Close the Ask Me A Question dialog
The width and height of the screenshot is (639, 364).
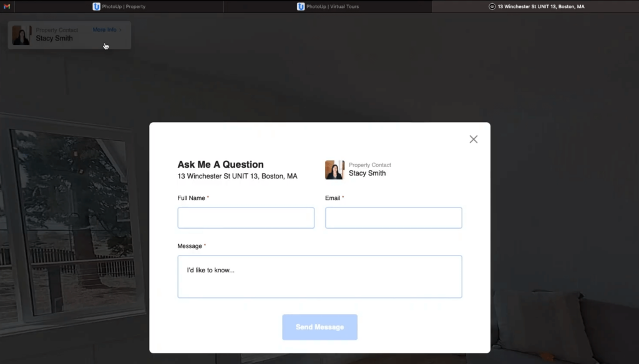pyautogui.click(x=473, y=139)
